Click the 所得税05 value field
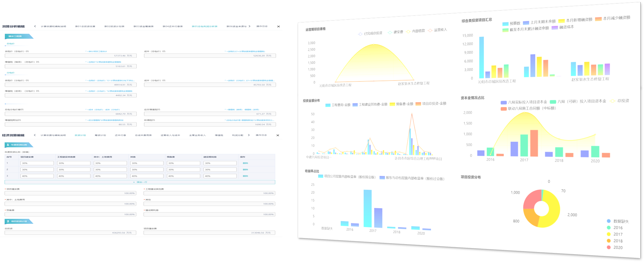644x263 pixels. (210, 124)
